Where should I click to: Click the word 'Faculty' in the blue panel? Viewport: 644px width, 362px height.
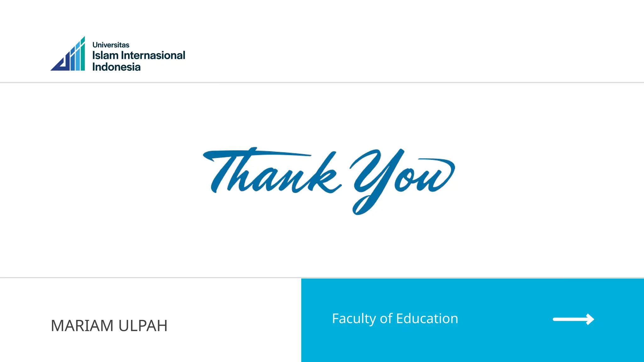354,319
